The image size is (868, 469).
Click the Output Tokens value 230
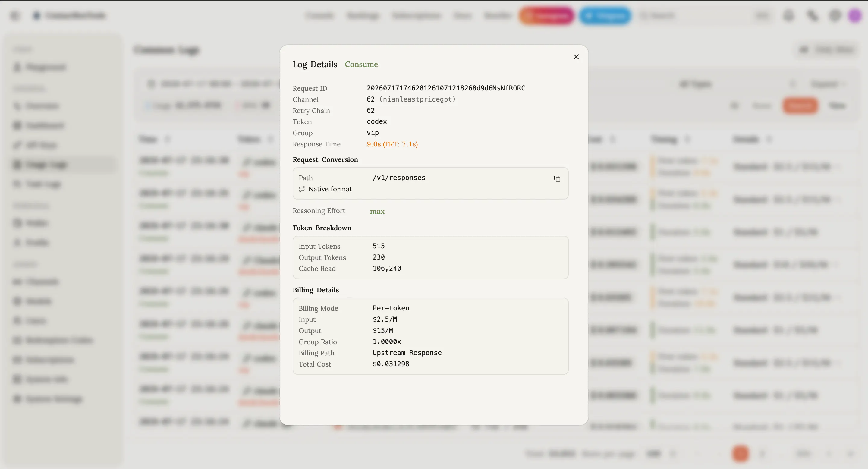(x=379, y=257)
